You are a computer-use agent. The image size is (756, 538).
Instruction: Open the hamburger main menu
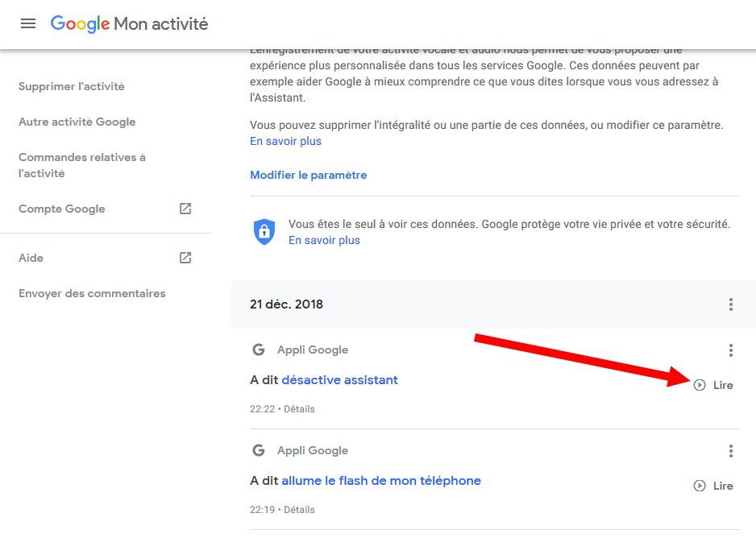tap(28, 23)
